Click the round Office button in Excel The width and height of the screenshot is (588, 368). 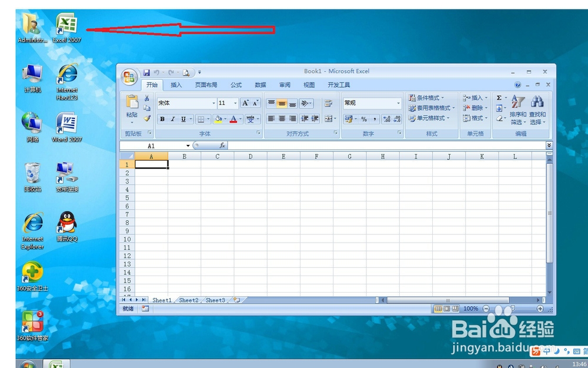[129, 77]
